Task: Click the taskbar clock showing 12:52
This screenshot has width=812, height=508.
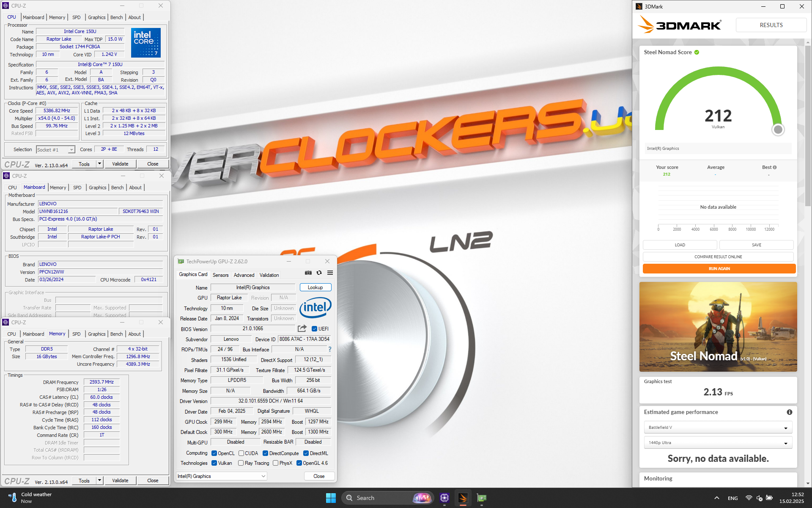Action: [792, 498]
